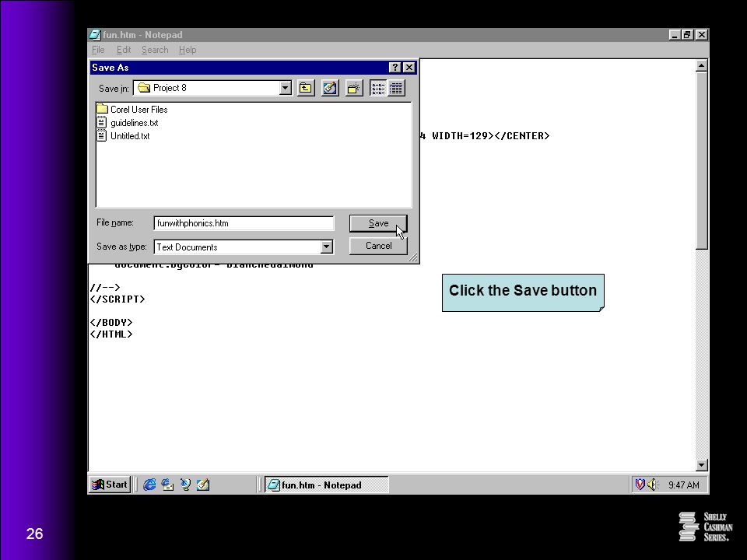Launch Outlook Express from Quick Launch
Viewport: 747px width, 560px height.
[x=167, y=485]
